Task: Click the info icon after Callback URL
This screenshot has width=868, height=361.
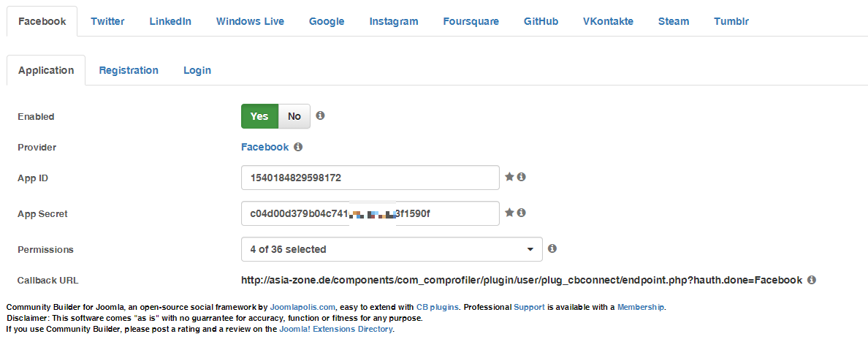Action: (x=812, y=280)
